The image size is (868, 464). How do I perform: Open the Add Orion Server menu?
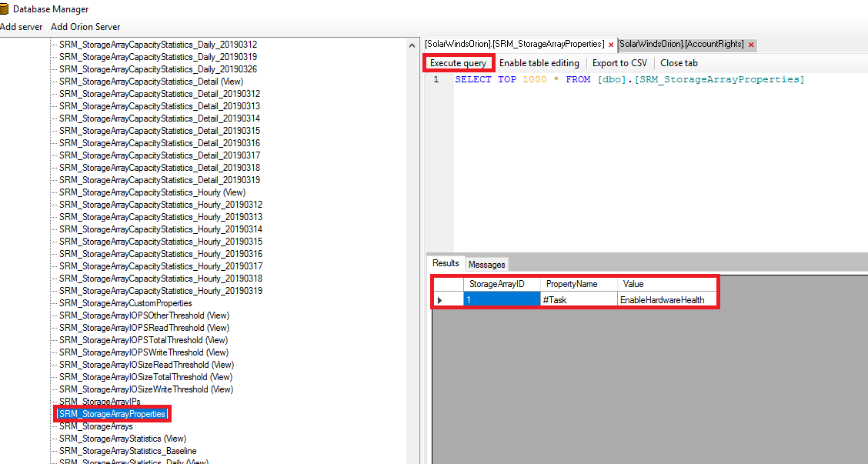point(85,26)
